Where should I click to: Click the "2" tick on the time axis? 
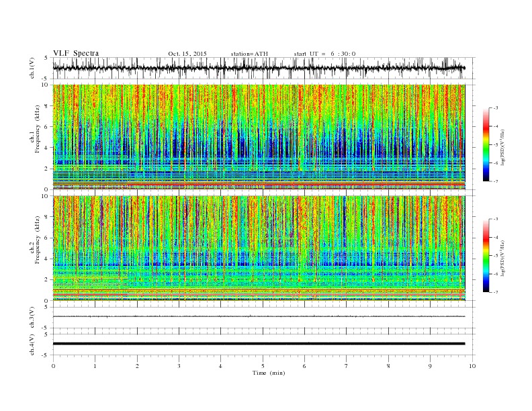click(x=137, y=366)
